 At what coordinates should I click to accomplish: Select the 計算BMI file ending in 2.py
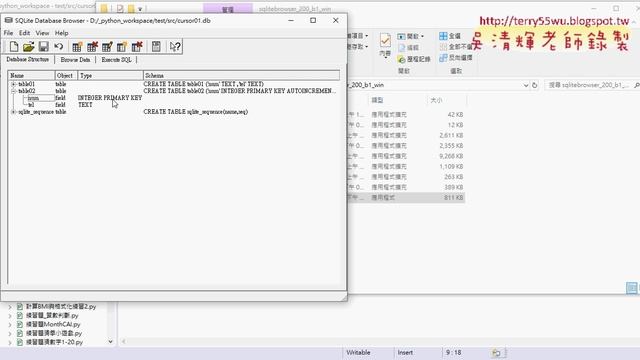click(61, 307)
